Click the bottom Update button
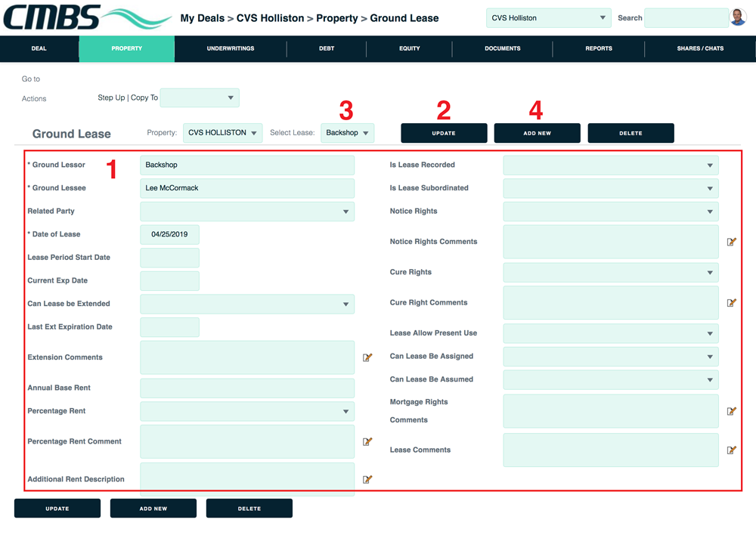Viewport: 756px width, 538px height. (x=57, y=509)
